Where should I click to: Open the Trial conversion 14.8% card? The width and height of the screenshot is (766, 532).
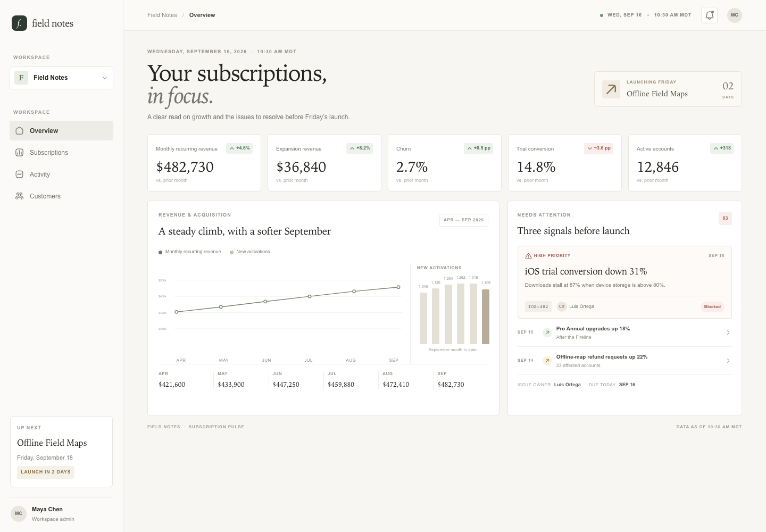click(x=565, y=163)
